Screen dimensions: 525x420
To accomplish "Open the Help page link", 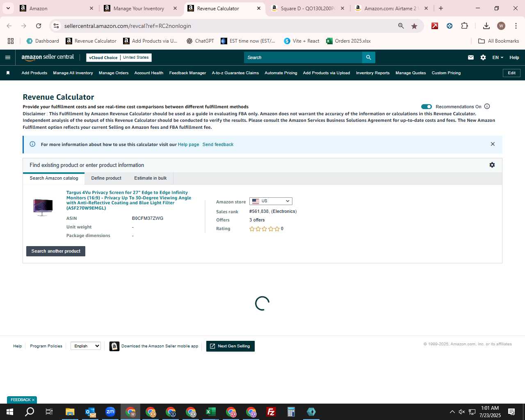I will [188, 144].
